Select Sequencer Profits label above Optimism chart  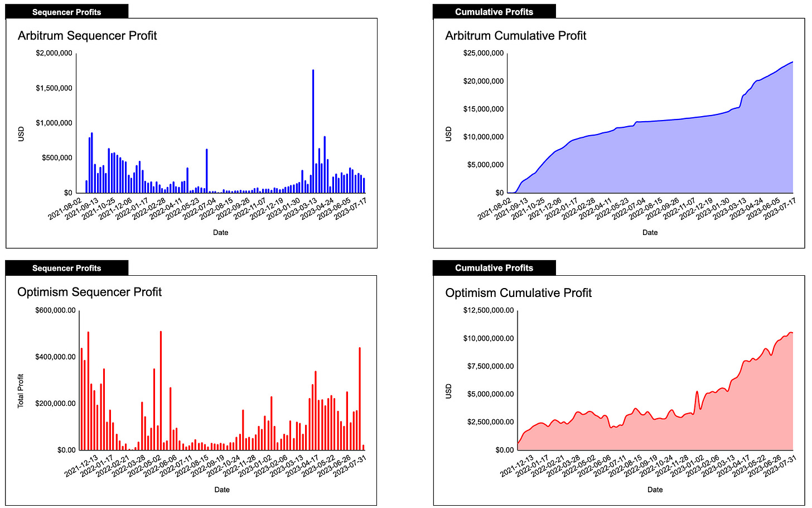coord(67,268)
